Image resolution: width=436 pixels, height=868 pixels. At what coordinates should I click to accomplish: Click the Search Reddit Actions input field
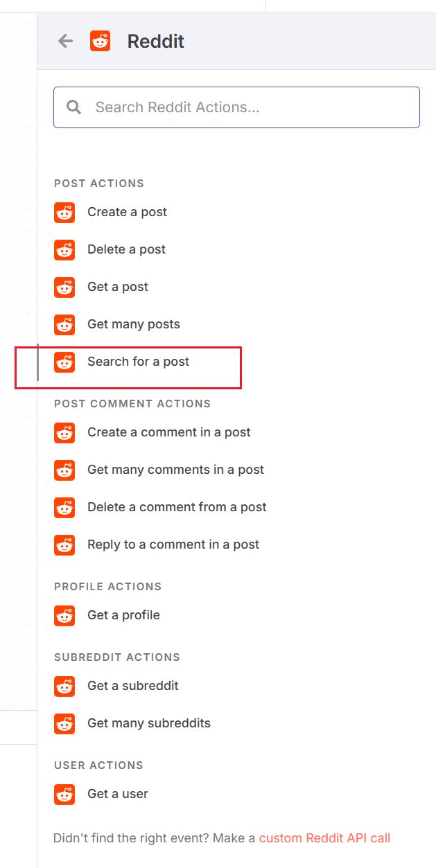tap(236, 107)
